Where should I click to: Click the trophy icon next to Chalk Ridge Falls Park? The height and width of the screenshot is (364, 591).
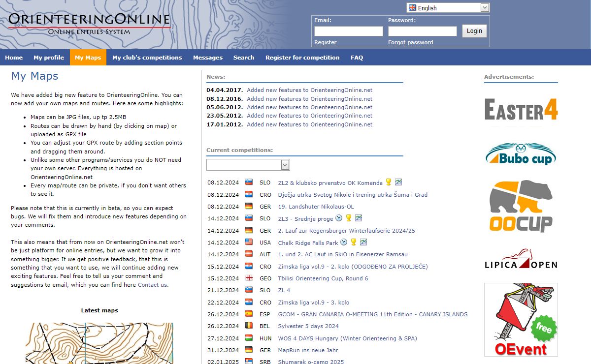354,242
